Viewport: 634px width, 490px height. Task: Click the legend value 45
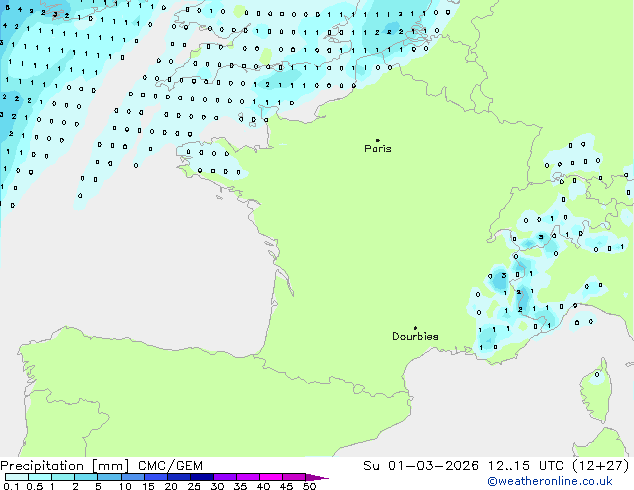pos(286,486)
